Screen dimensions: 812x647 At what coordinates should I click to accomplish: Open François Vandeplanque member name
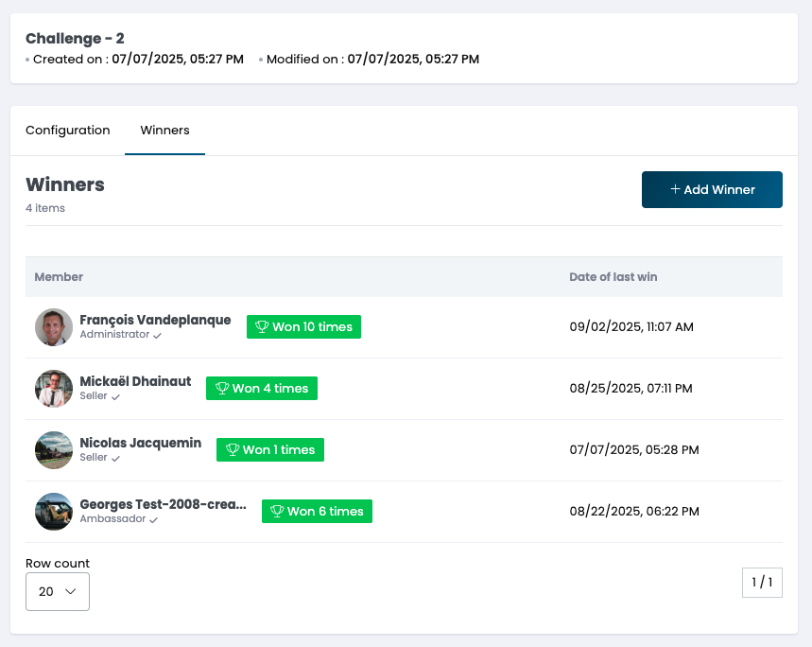pyautogui.click(x=155, y=320)
